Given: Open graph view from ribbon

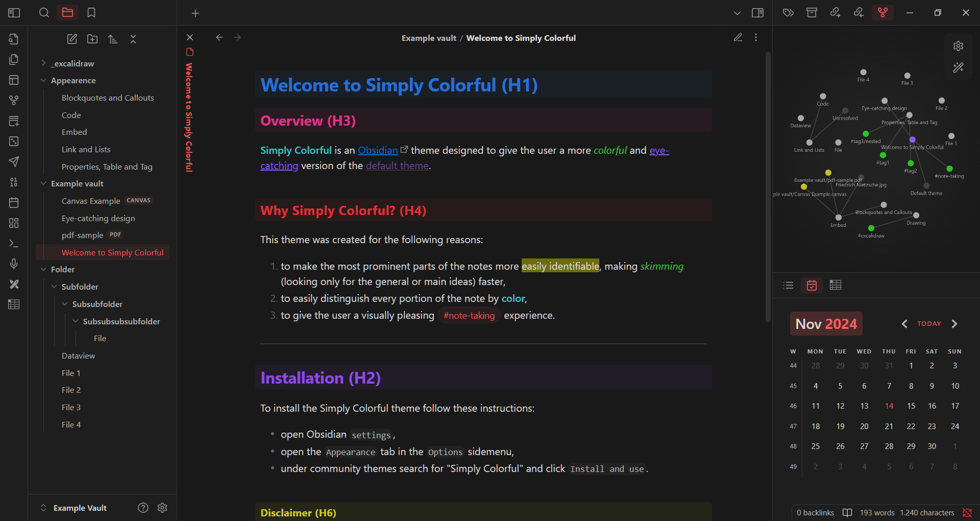Looking at the screenshot, I should [14, 101].
